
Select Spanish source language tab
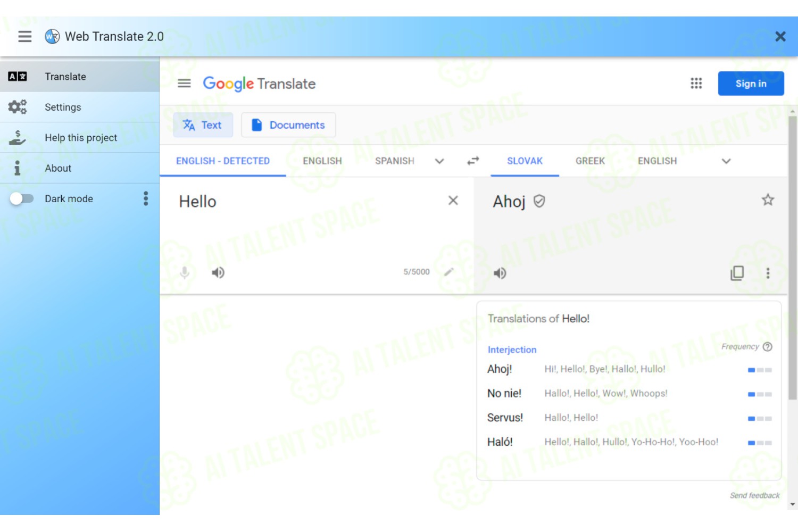pyautogui.click(x=395, y=161)
